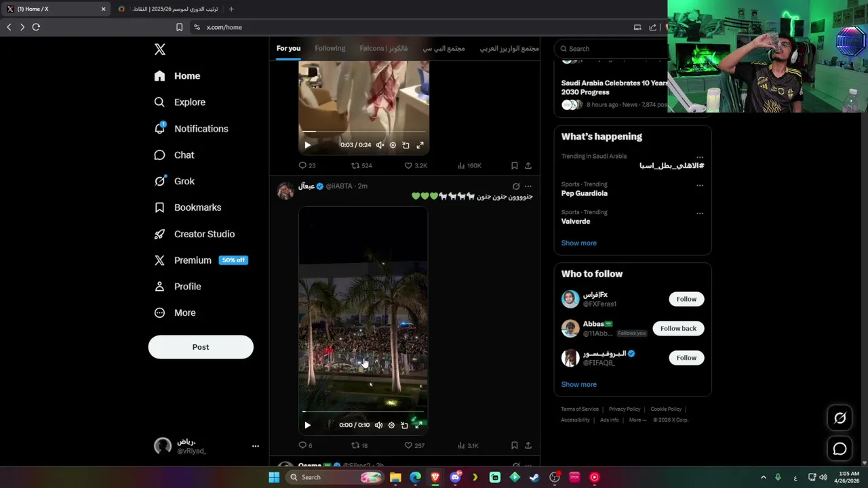868x488 pixels.
Task: Switch to the Following tab
Action: [x=330, y=49]
